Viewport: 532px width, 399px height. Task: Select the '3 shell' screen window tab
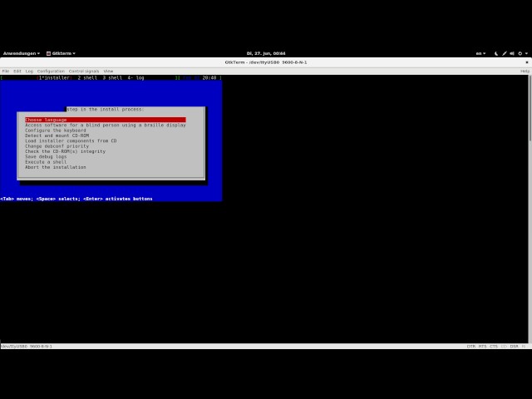coord(112,77)
